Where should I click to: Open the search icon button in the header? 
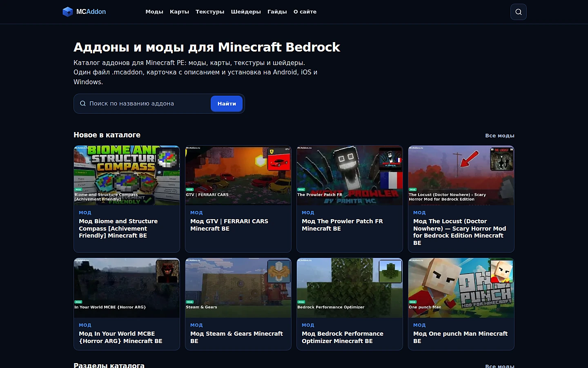(519, 12)
